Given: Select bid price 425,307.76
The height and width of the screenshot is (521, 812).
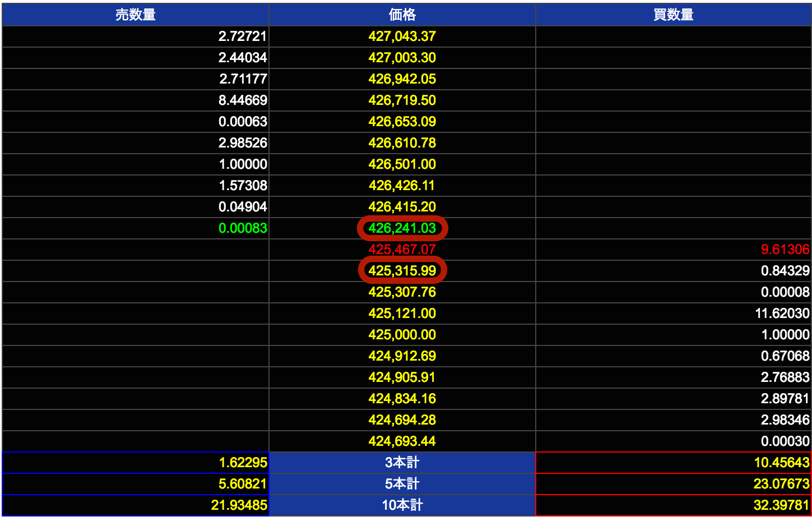Looking at the screenshot, I should (402, 292).
